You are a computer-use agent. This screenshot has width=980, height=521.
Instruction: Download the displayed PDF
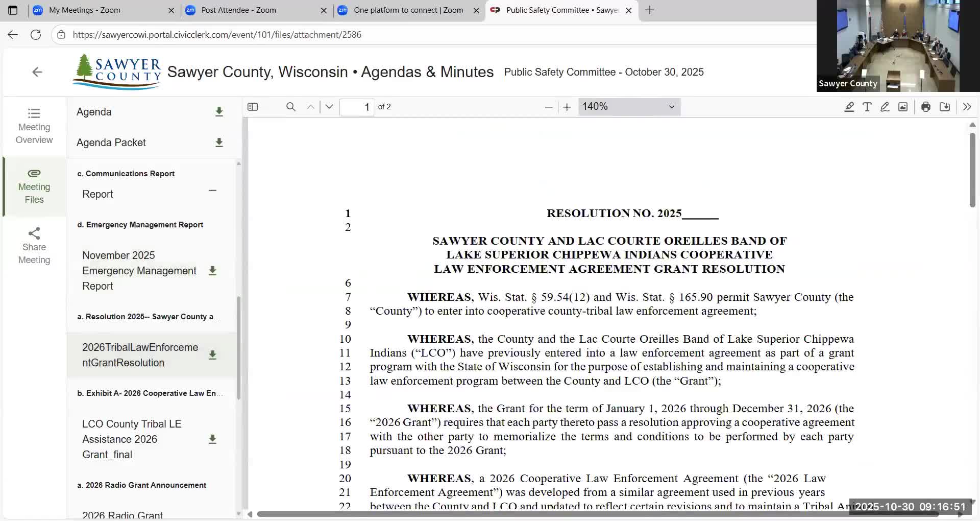click(944, 107)
